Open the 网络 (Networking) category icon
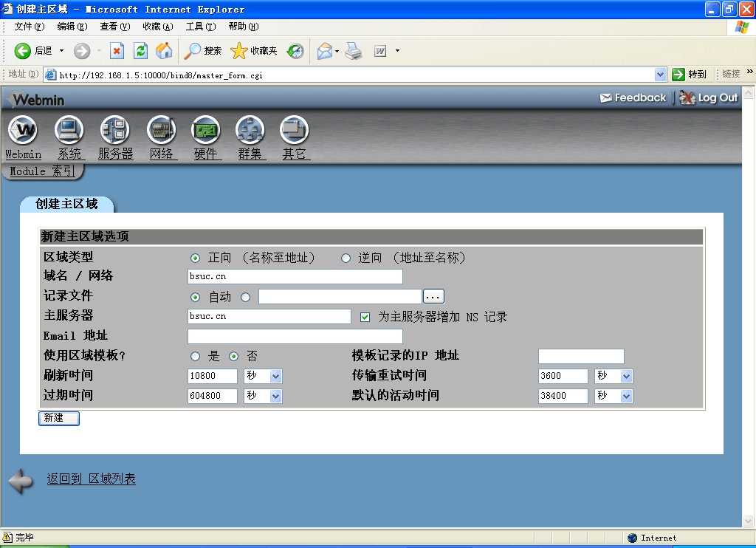 (x=161, y=131)
